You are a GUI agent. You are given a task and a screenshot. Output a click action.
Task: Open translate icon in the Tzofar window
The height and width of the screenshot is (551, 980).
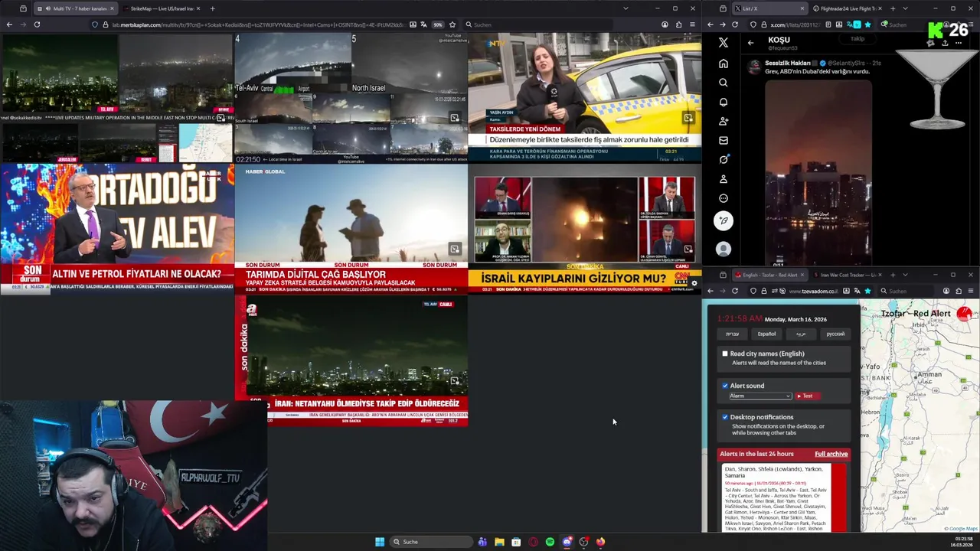click(x=857, y=291)
